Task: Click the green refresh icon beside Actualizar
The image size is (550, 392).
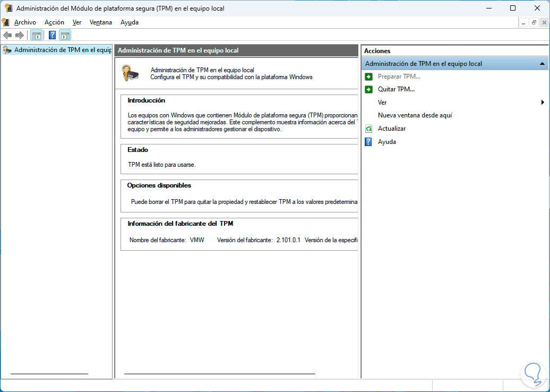Action: 368,129
